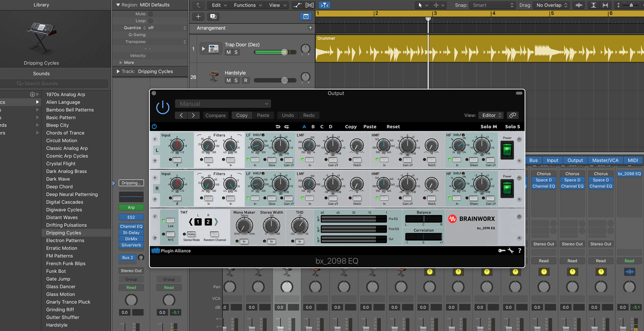Open the Edit menu
This screenshot has width=644, height=331.
(x=219, y=5)
